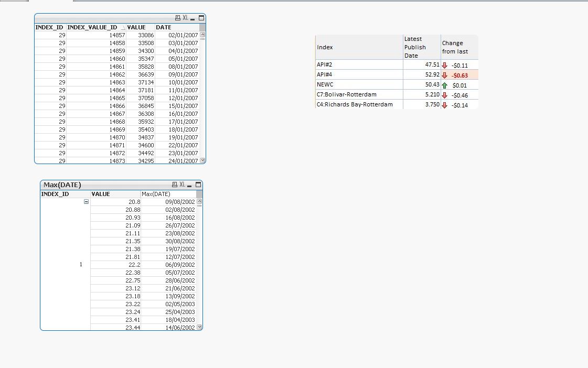This screenshot has width=588, height=368.
Task: Export Max(DATE) table via XL icon
Action: click(182, 185)
